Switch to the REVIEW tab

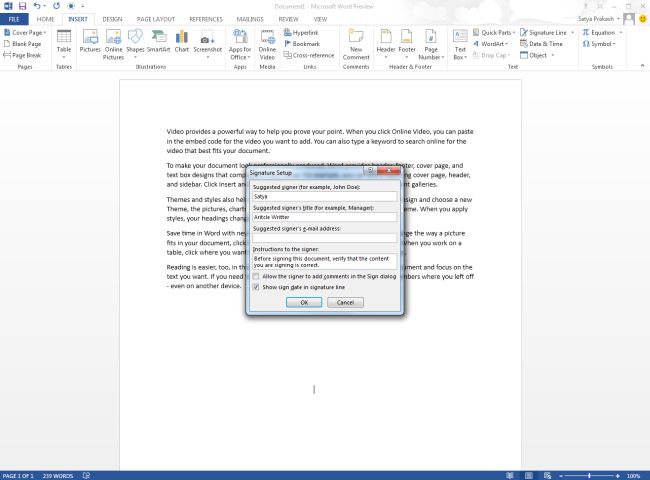(289, 19)
